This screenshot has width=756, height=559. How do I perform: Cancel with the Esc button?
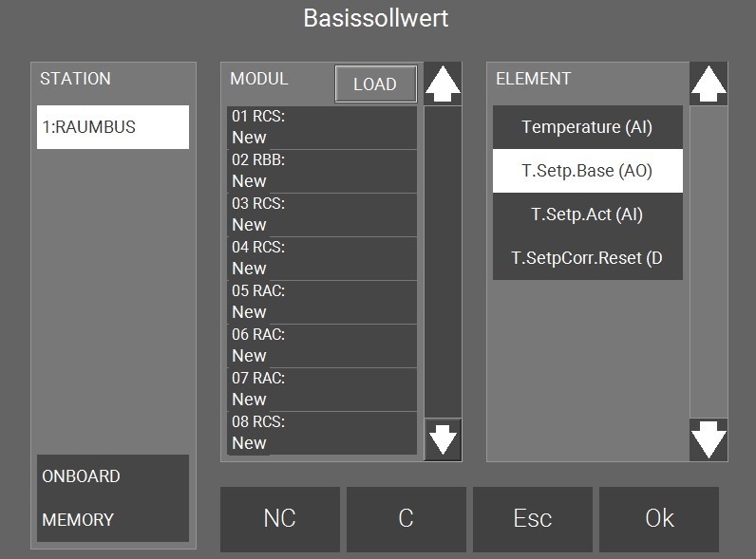click(x=533, y=519)
